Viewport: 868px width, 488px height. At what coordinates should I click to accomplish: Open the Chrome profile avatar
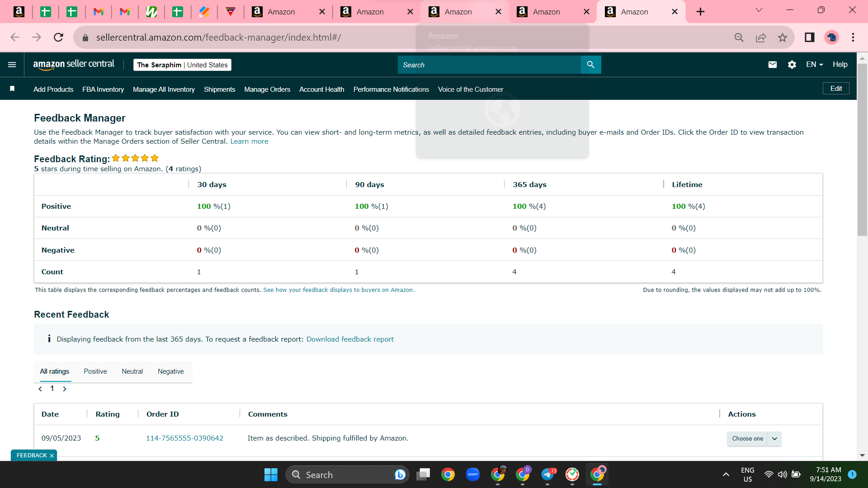pyautogui.click(x=831, y=38)
